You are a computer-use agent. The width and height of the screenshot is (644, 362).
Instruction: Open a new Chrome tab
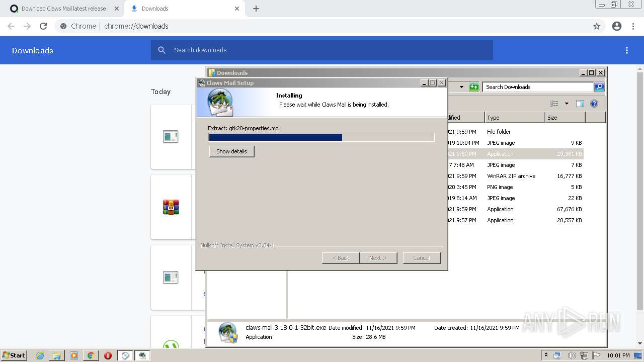click(256, 9)
